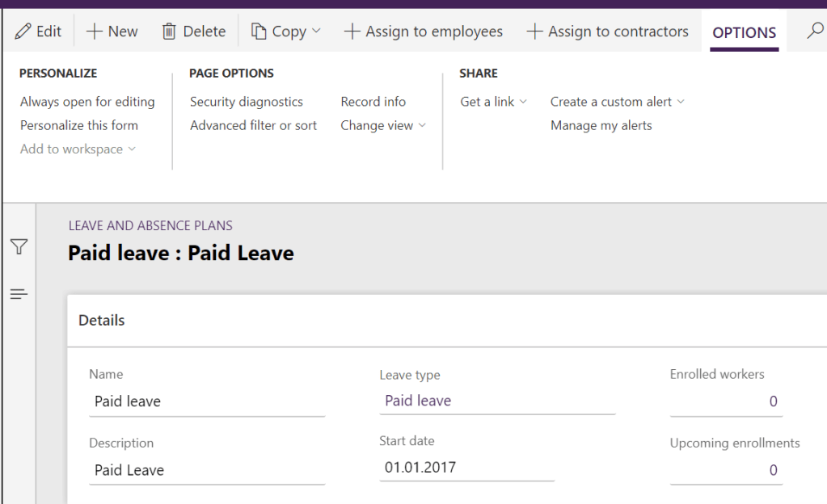This screenshot has width=827, height=504.
Task: Open the related information pane icon
Action: 19,294
